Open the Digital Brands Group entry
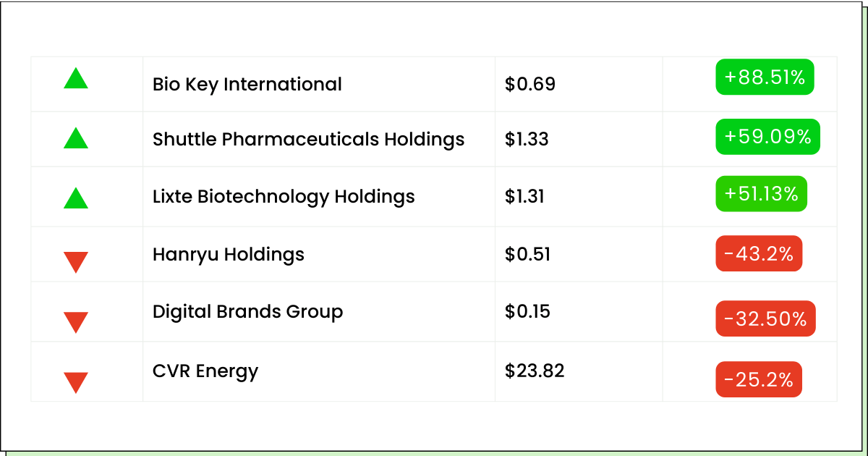The height and width of the screenshot is (456, 868). point(248,312)
